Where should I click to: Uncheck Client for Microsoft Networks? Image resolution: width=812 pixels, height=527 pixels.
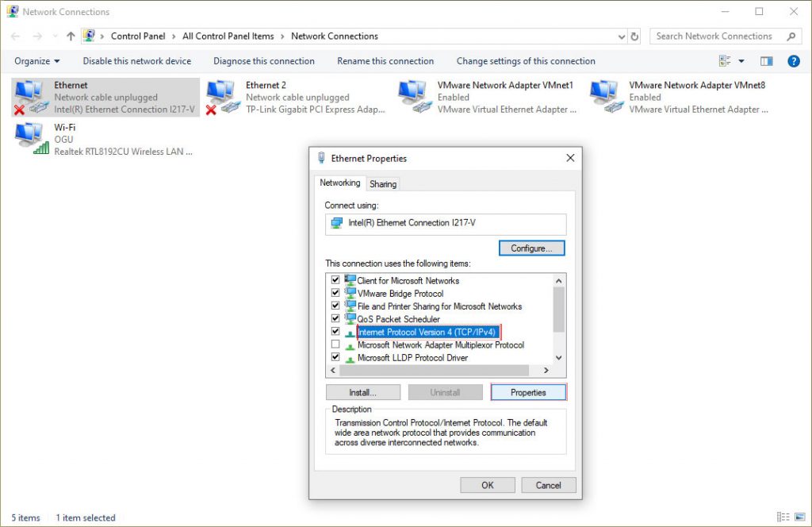pyautogui.click(x=335, y=280)
